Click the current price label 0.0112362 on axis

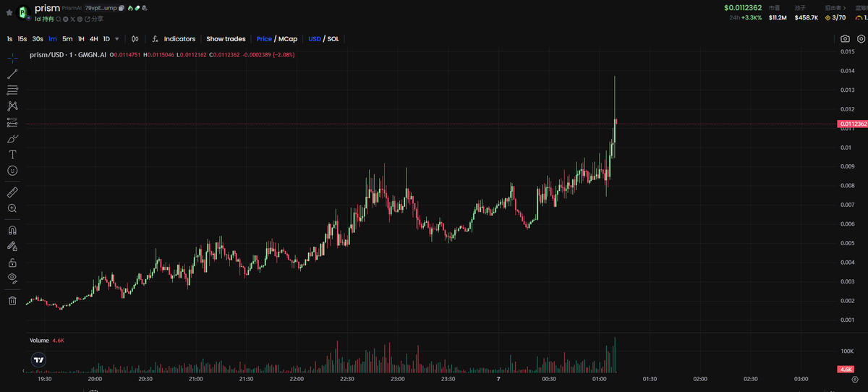[x=852, y=124]
